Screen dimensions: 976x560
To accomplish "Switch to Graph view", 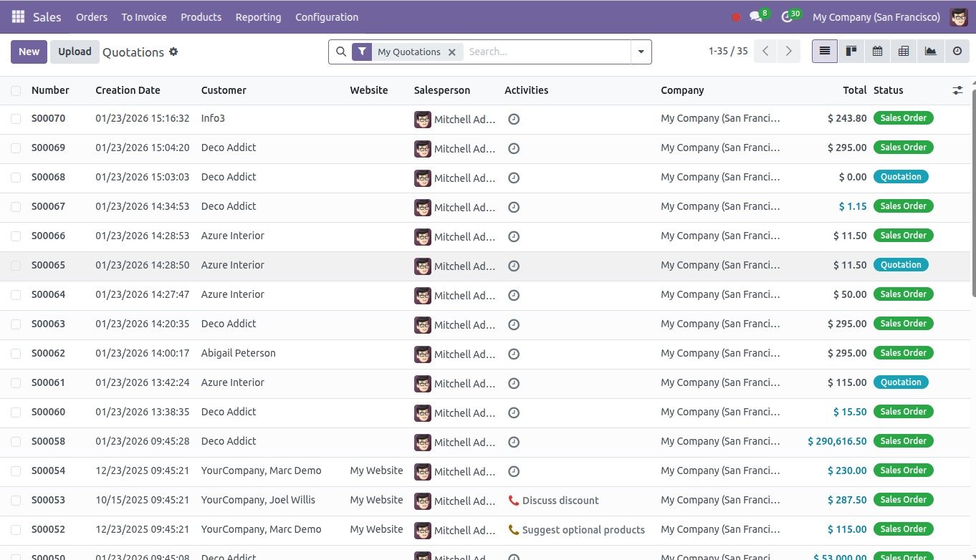I will (930, 52).
